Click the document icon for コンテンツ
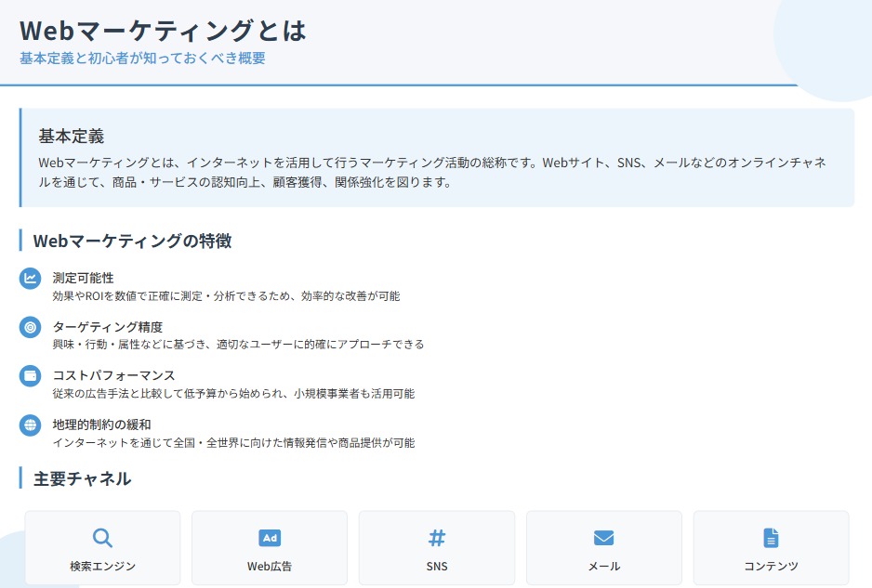The height and width of the screenshot is (588, 872). click(771, 538)
